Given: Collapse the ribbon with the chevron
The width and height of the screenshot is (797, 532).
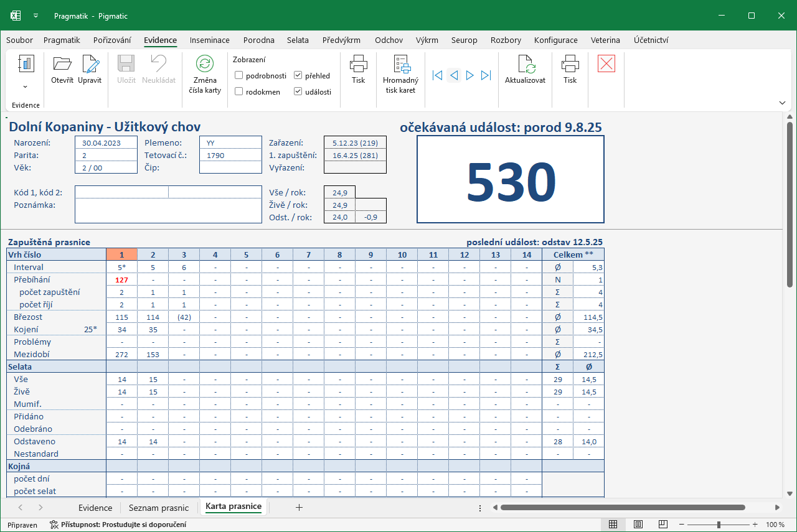Looking at the screenshot, I should (x=782, y=103).
